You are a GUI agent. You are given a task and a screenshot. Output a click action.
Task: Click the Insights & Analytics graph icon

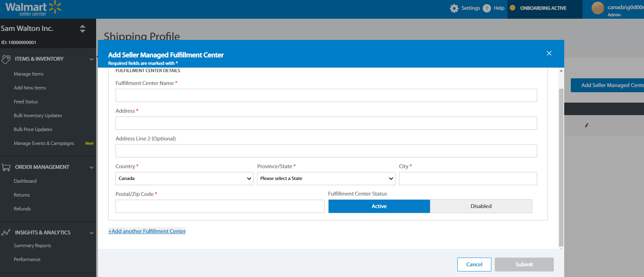point(6,233)
